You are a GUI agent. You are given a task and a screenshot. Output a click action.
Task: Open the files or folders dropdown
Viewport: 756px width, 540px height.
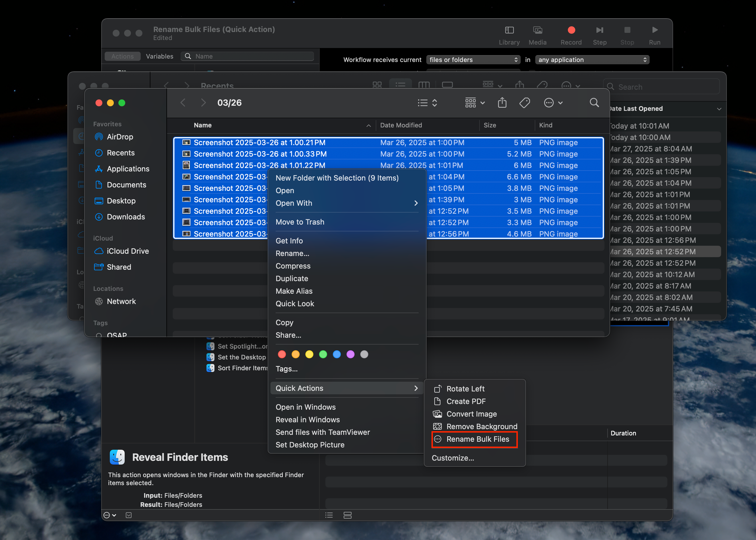[473, 60]
